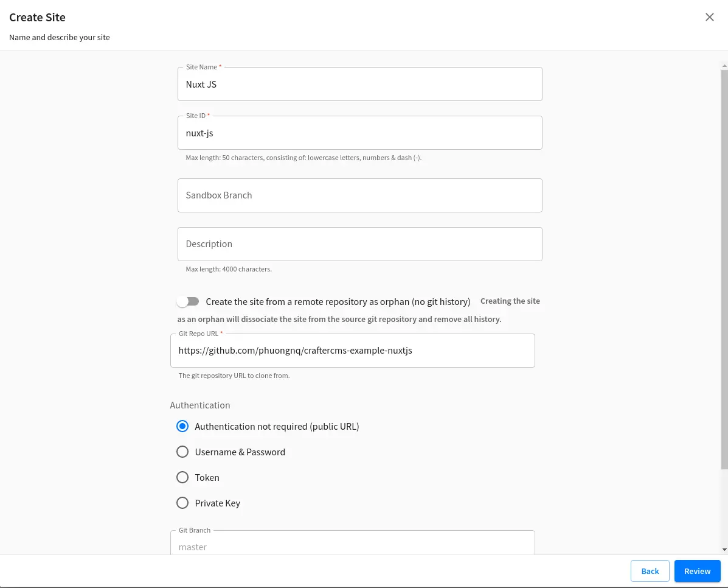The image size is (728, 588).
Task: Click the Create Site dialog title
Action: 38,18
